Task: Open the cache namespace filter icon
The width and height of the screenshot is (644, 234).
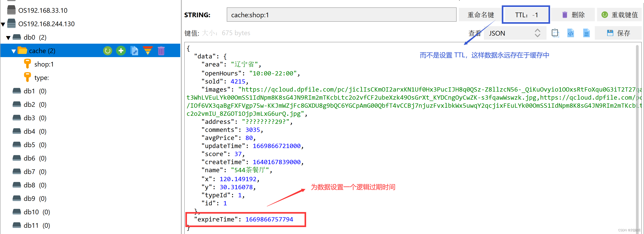Action: (x=148, y=51)
